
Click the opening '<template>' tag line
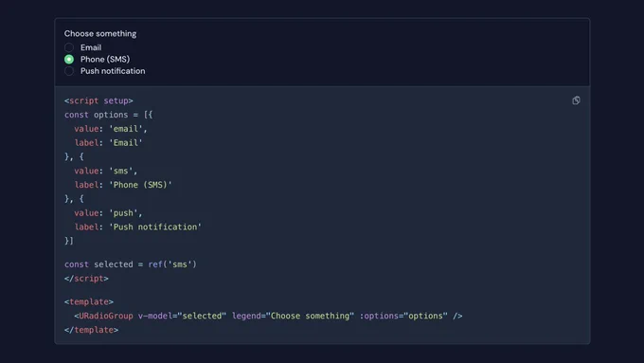coord(89,301)
